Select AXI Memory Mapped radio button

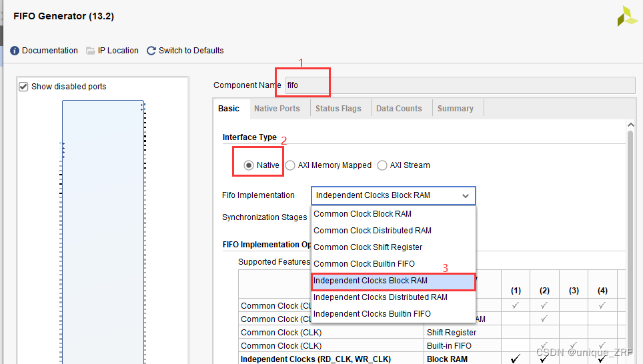pyautogui.click(x=291, y=165)
